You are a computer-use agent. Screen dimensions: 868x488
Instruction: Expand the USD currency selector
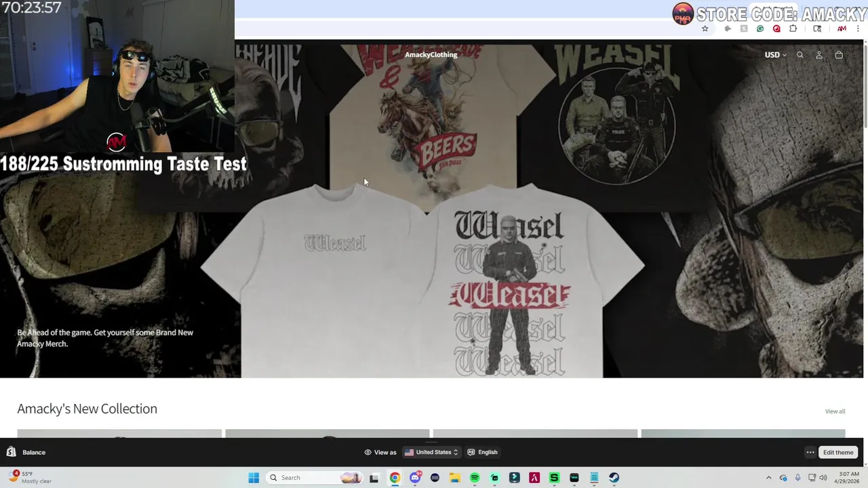(775, 55)
